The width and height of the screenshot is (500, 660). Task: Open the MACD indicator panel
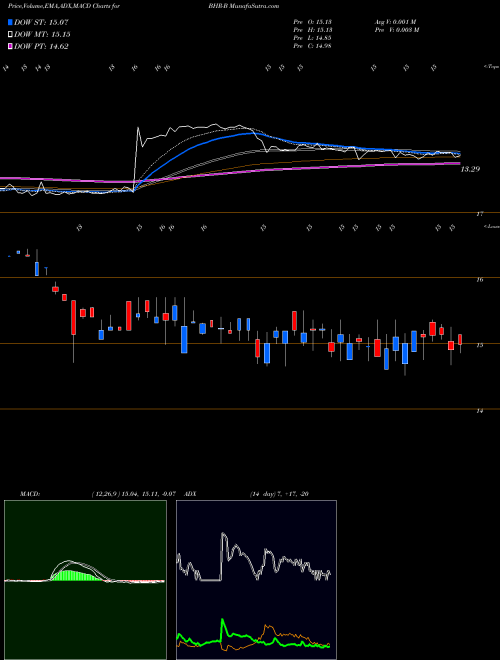pyautogui.click(x=85, y=580)
